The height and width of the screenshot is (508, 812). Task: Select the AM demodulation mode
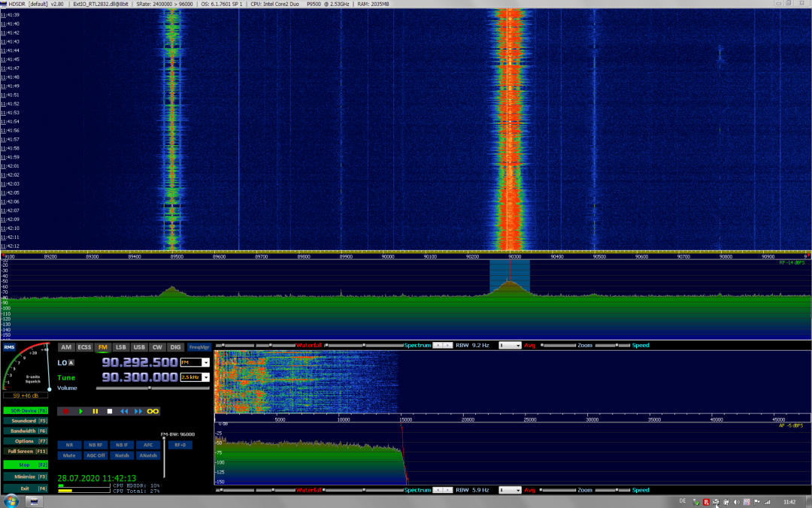(66, 347)
